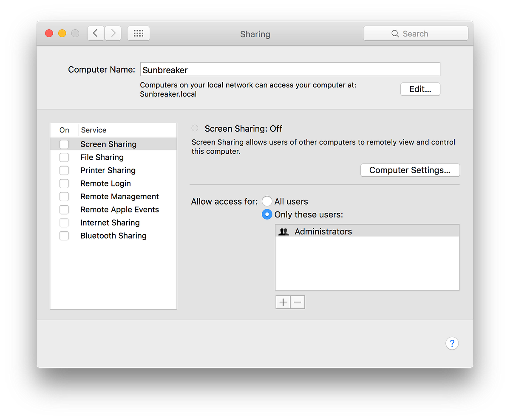Screen dimensions: 510x420
Task: Select Administrators in the users list
Action: click(323, 231)
